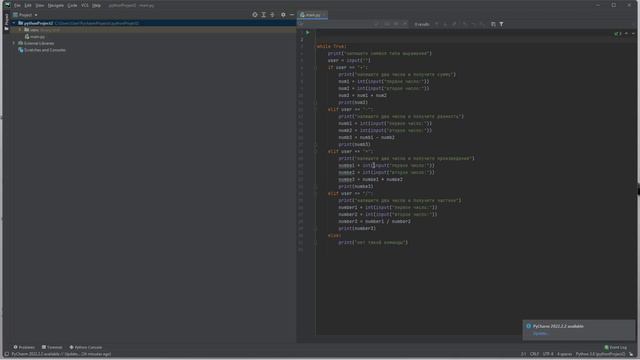Click the 'num3 = num1 - num2' line

(x=367, y=138)
